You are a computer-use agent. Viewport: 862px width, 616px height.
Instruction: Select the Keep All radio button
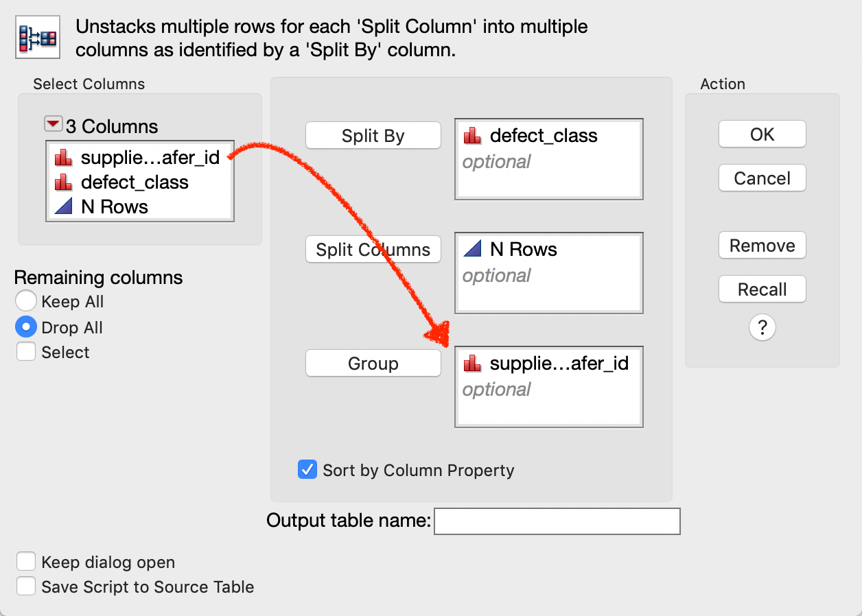[x=26, y=302]
